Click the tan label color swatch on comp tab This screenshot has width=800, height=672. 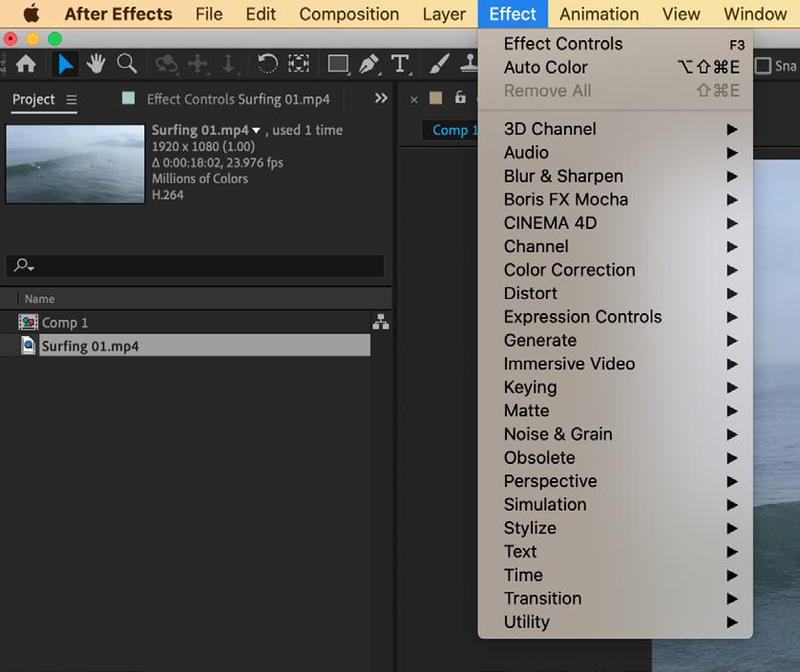click(435, 98)
